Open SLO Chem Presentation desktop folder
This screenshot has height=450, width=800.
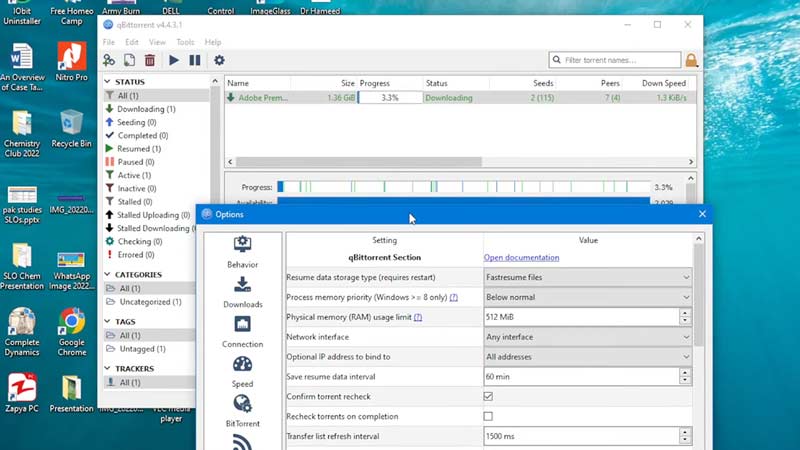22,266
